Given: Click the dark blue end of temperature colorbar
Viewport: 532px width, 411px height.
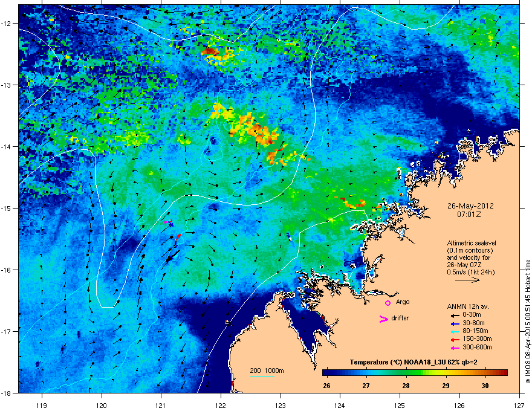Looking at the screenshot, I should tap(326, 373).
